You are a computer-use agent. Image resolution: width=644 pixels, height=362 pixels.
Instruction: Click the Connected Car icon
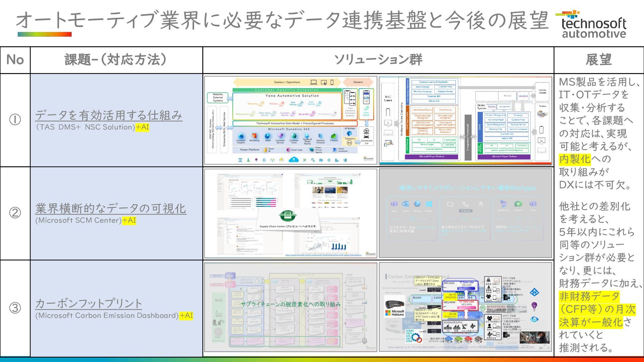pyautogui.click(x=366, y=133)
